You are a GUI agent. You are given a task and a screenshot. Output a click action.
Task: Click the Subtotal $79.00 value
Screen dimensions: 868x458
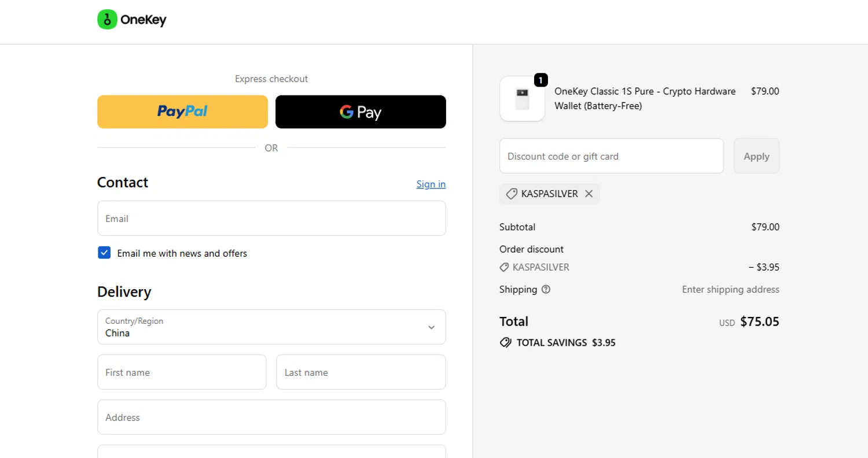(x=765, y=227)
